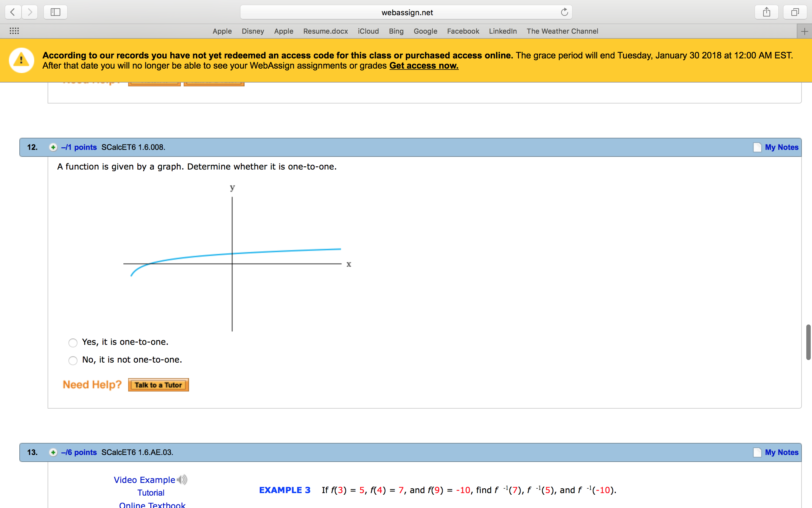Open the Tutorial link

(151, 492)
